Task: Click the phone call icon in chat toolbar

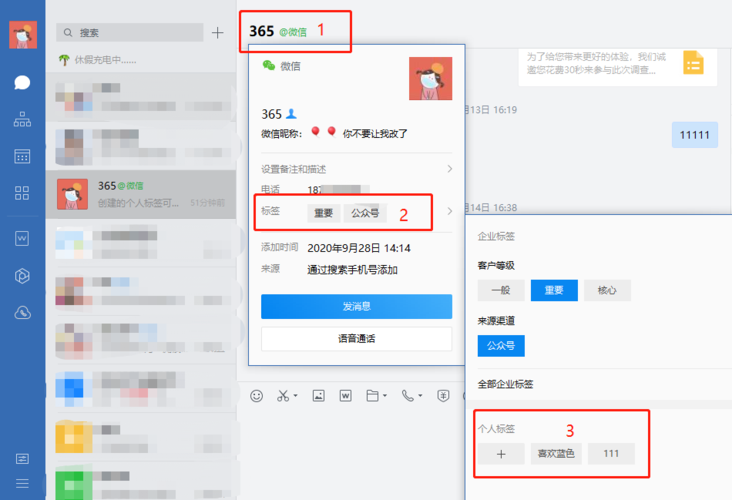Action: (408, 396)
